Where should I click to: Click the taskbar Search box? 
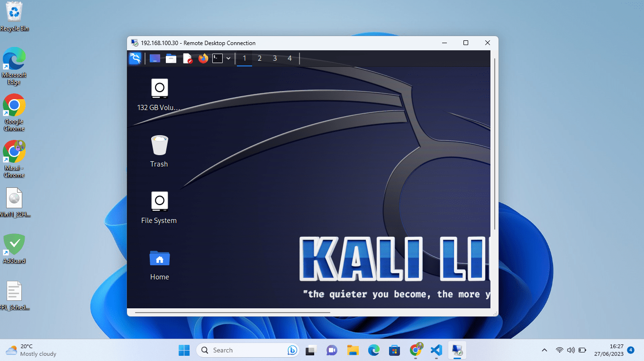(247, 350)
